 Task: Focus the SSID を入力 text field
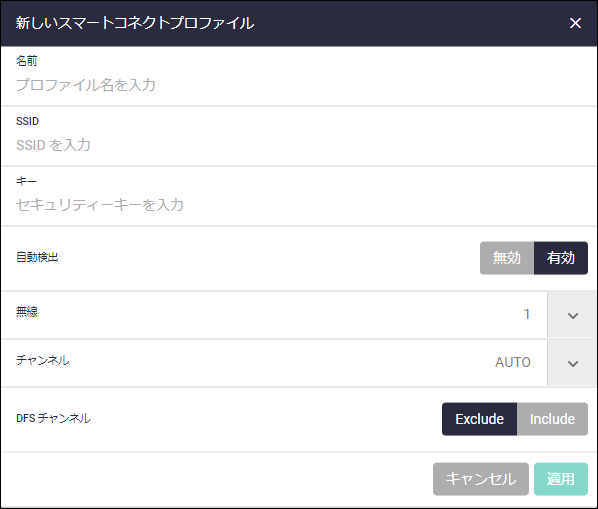coord(299,145)
